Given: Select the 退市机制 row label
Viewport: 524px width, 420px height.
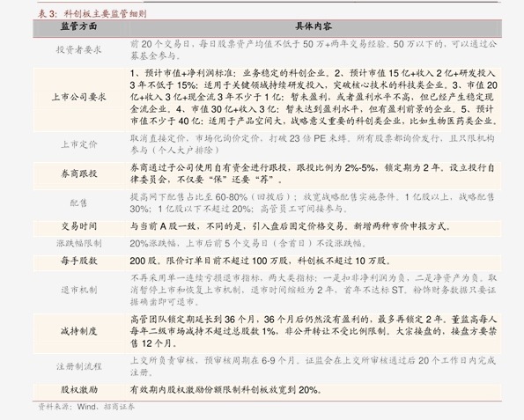Looking at the screenshot, I should point(79,290).
